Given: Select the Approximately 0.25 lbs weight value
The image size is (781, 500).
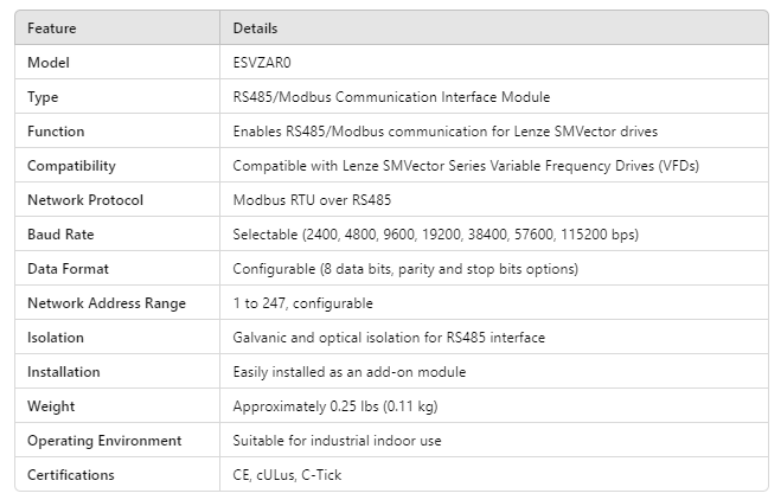Looking at the screenshot, I should point(335,406).
